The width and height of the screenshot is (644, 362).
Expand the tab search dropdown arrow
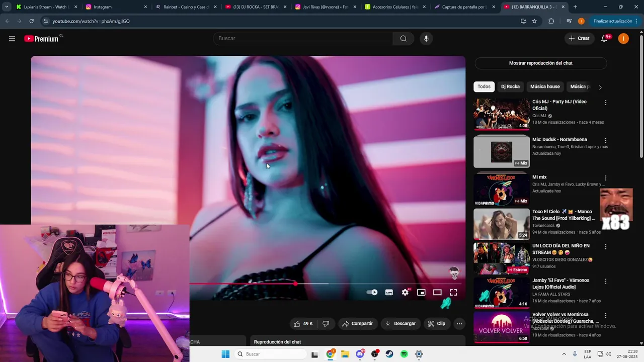[7, 7]
